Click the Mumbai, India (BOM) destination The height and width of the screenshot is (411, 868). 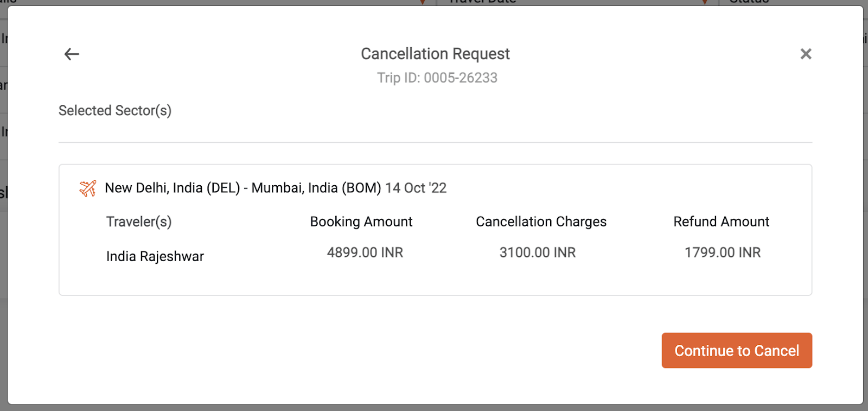pos(316,188)
